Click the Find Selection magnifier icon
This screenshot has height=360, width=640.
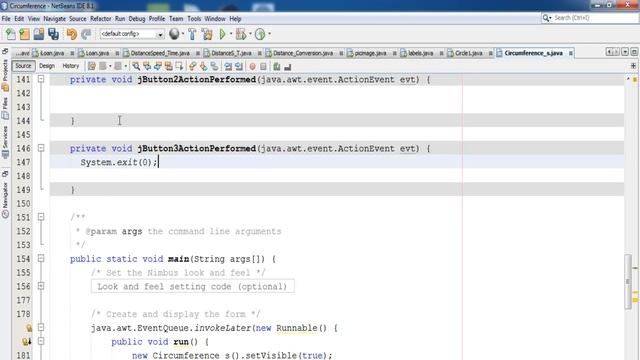136,66
